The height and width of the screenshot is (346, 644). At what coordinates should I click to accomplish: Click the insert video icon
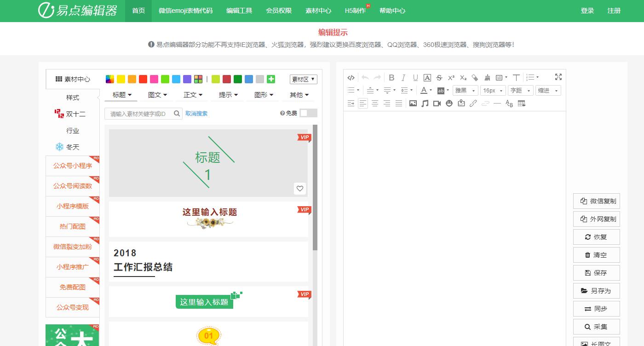tap(437, 103)
